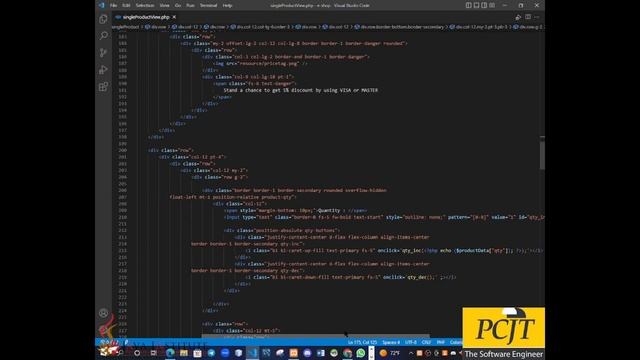Click the bi-caret-down-fill qty_dec code line
The image size is (640, 360).
pos(351,277)
